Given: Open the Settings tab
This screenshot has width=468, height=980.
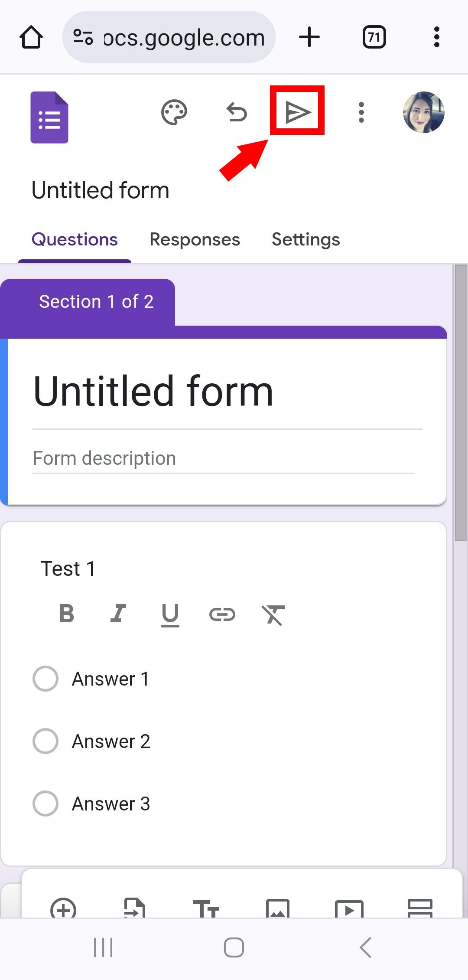Looking at the screenshot, I should coord(305,239).
